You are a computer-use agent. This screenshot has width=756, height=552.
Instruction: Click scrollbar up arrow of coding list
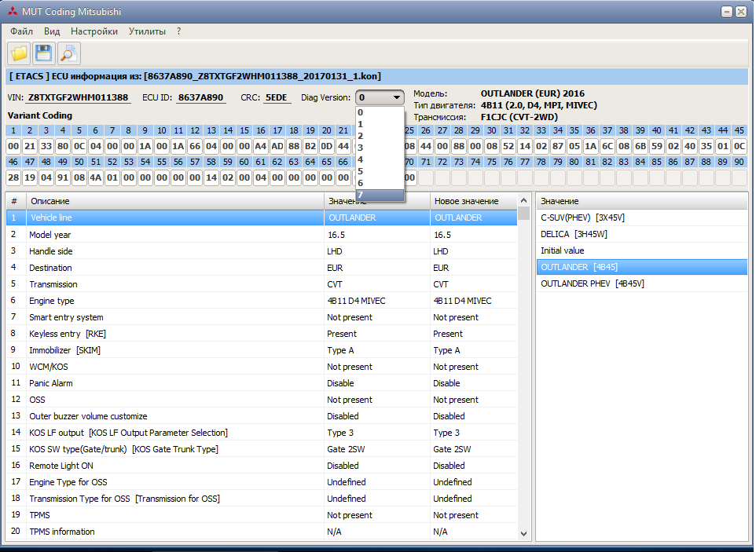coord(523,200)
